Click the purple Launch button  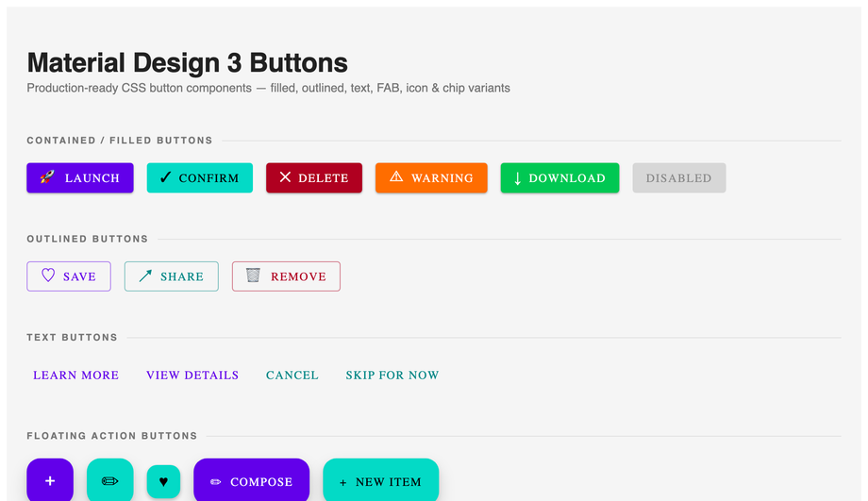pyautogui.click(x=79, y=177)
